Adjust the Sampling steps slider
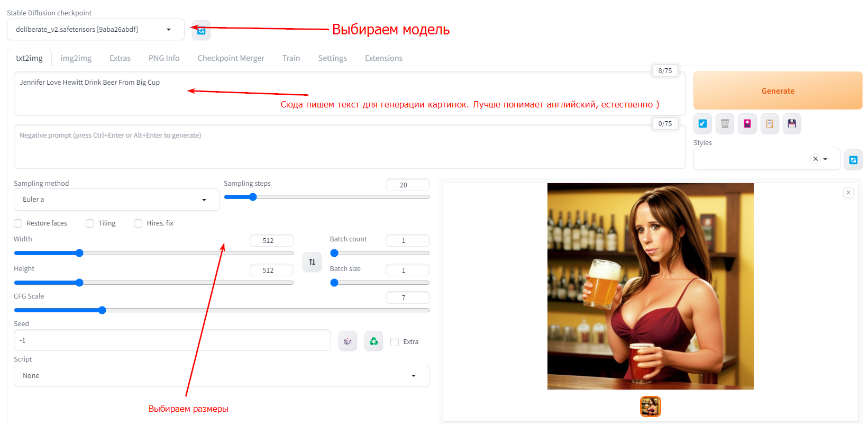This screenshot has height=424, width=868. 326,197
